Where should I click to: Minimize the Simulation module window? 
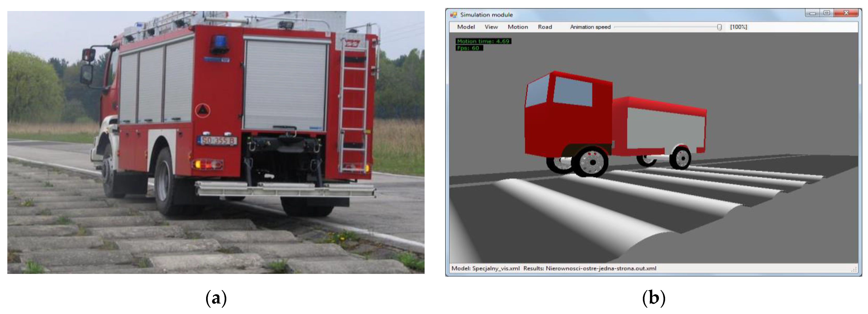click(813, 14)
